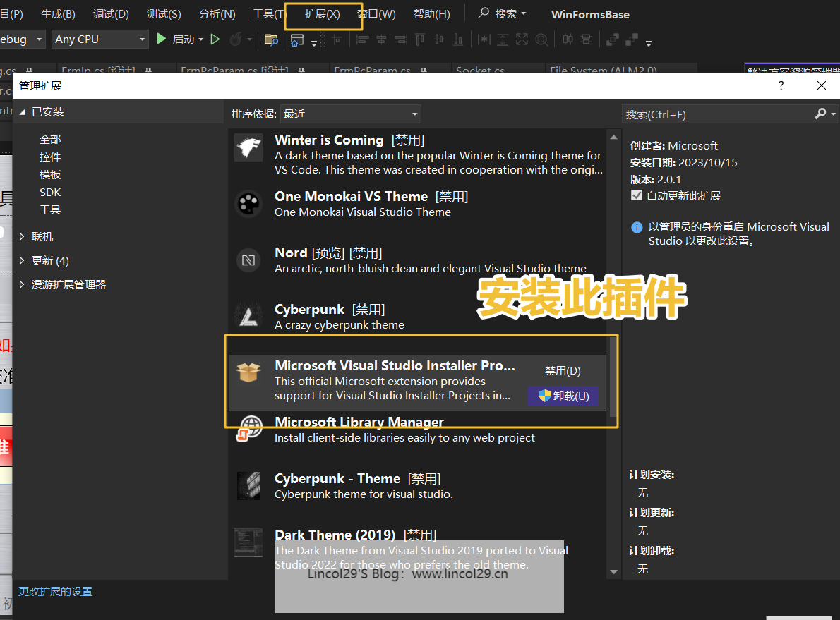Select Any CPU platform combo box
Viewport: 840px width, 620px height.
coord(99,39)
